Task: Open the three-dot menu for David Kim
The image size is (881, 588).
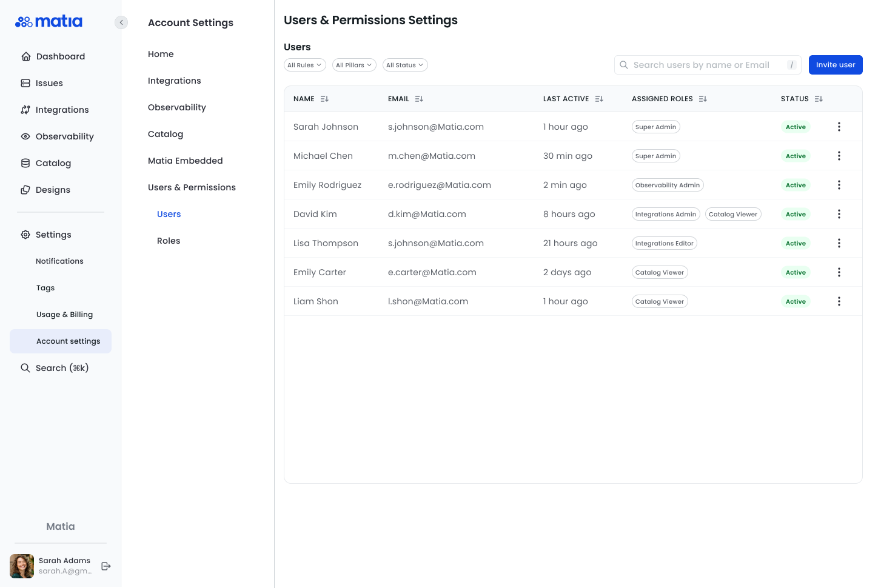Action: click(839, 214)
